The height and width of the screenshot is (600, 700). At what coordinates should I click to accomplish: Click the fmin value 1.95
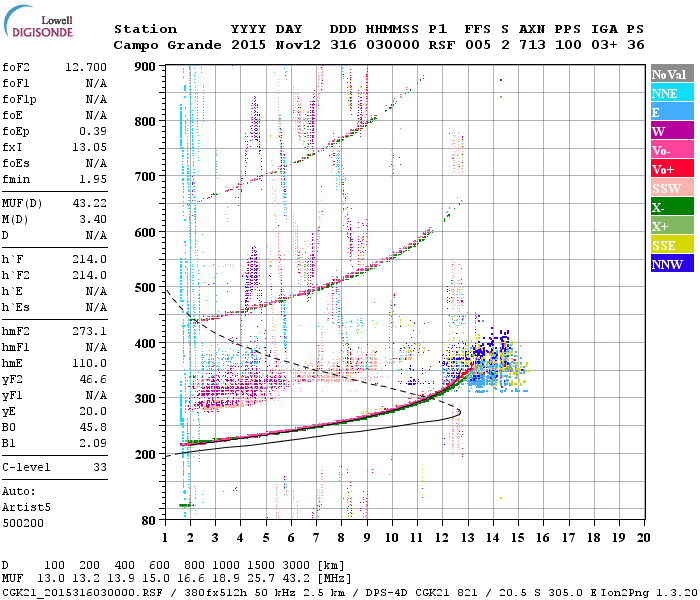[93, 179]
